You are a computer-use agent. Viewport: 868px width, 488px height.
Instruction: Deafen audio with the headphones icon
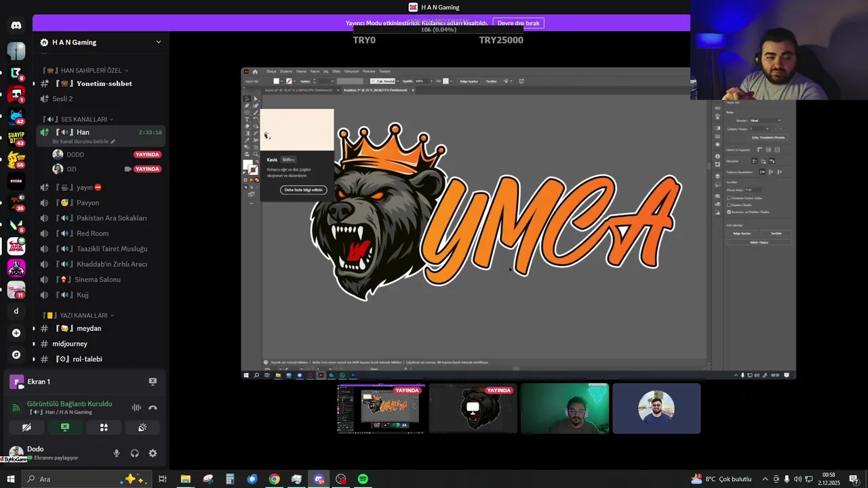(x=134, y=453)
